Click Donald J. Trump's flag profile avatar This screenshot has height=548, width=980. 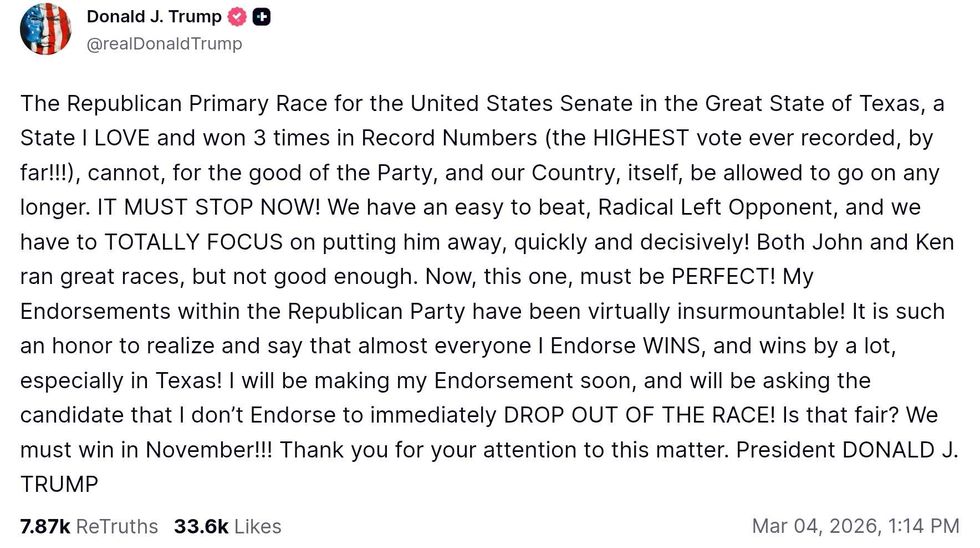click(46, 29)
